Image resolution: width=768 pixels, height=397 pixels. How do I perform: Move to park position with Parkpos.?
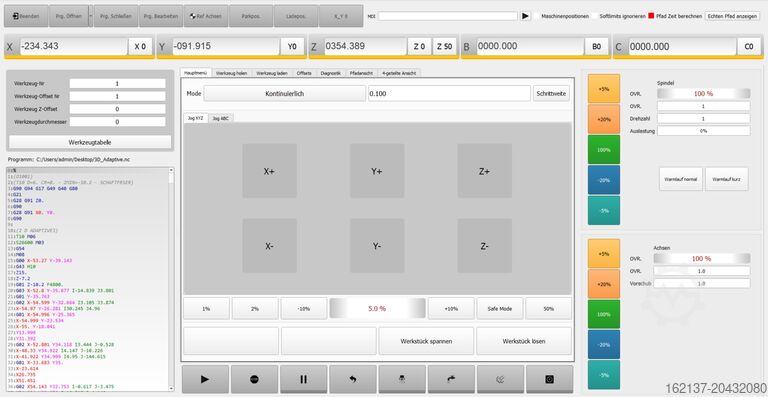pyautogui.click(x=251, y=16)
